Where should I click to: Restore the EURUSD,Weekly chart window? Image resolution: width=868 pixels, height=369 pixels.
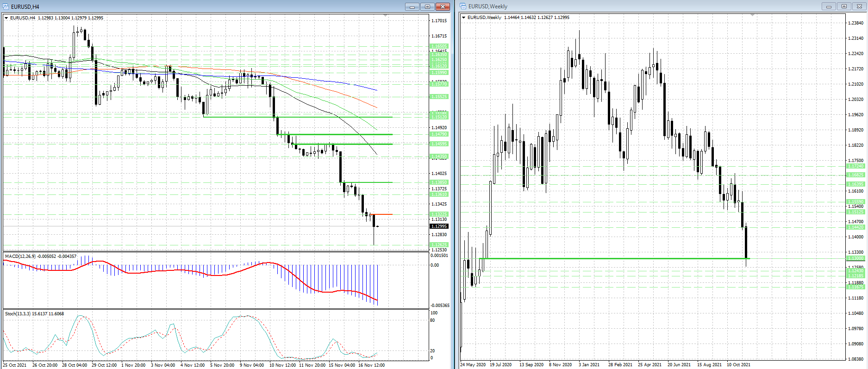tap(844, 6)
